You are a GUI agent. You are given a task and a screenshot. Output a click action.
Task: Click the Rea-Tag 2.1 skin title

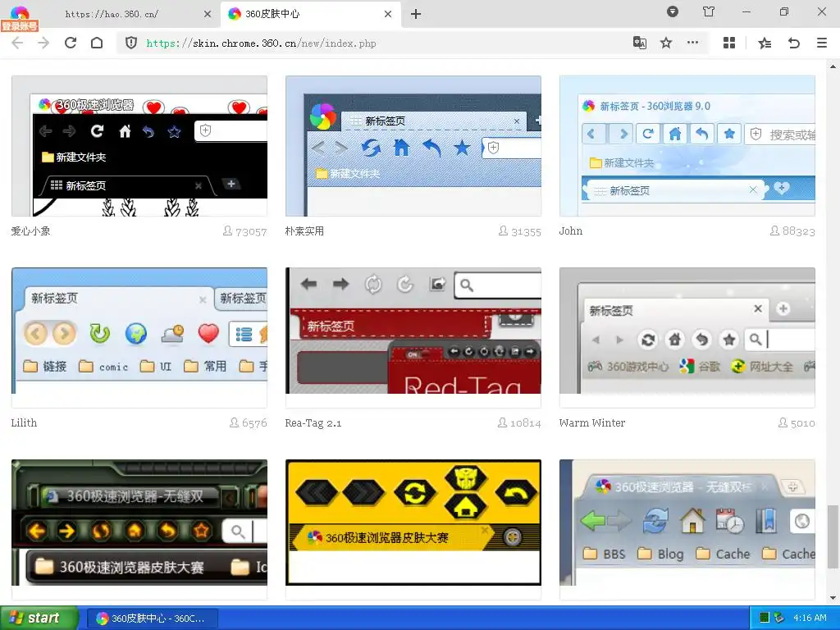pos(313,423)
